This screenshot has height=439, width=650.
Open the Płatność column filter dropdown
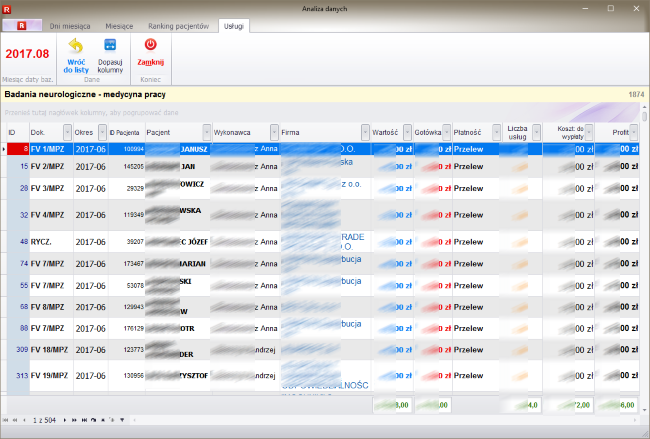coord(497,132)
